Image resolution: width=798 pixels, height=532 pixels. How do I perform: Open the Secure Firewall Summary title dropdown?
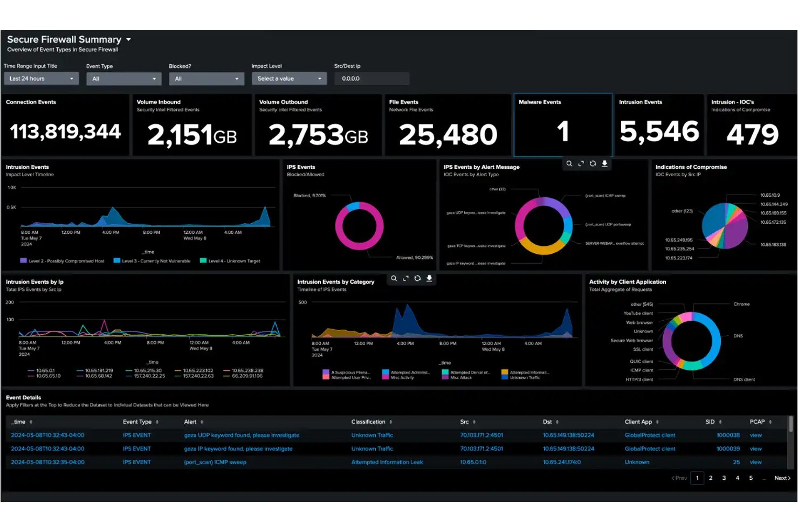pos(128,39)
